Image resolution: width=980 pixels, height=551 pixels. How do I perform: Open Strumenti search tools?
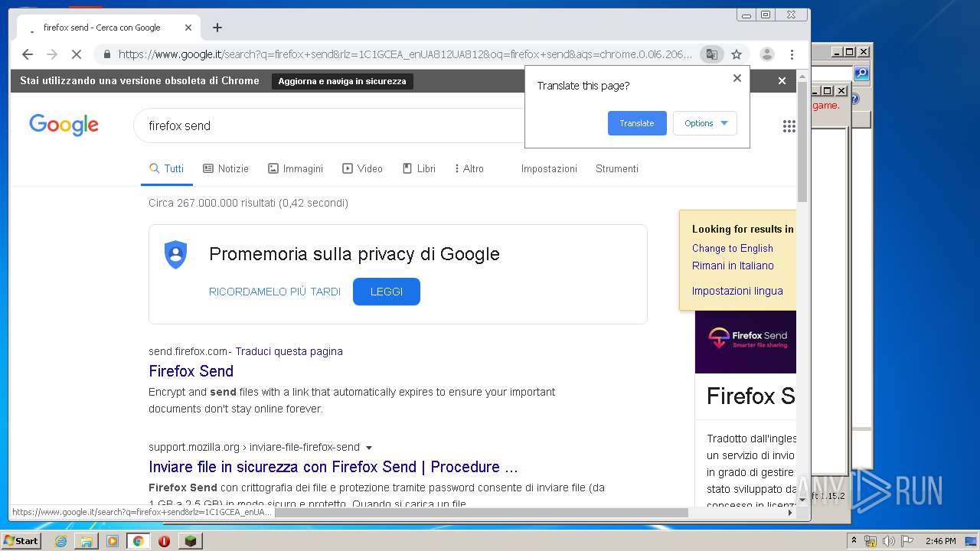(x=617, y=168)
